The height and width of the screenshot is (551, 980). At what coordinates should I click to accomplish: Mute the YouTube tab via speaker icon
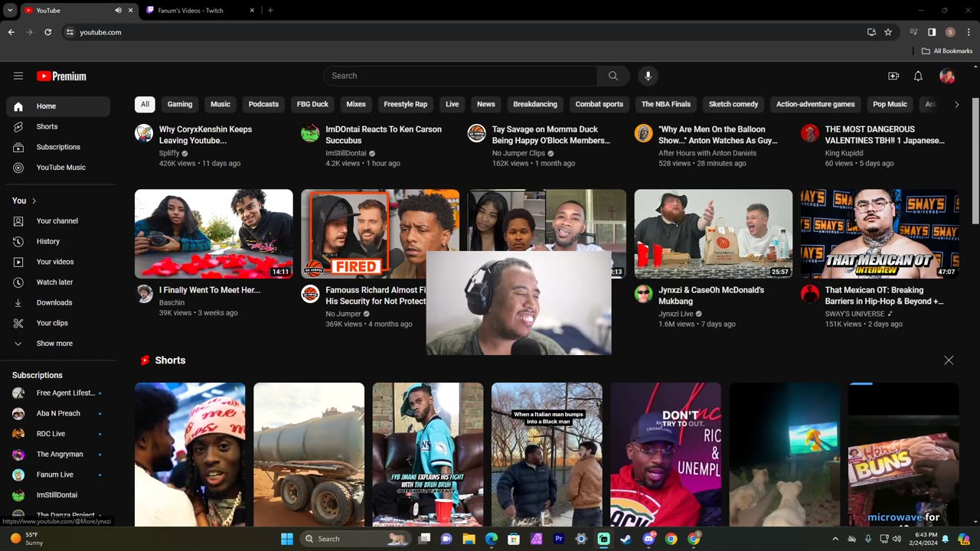click(x=118, y=11)
